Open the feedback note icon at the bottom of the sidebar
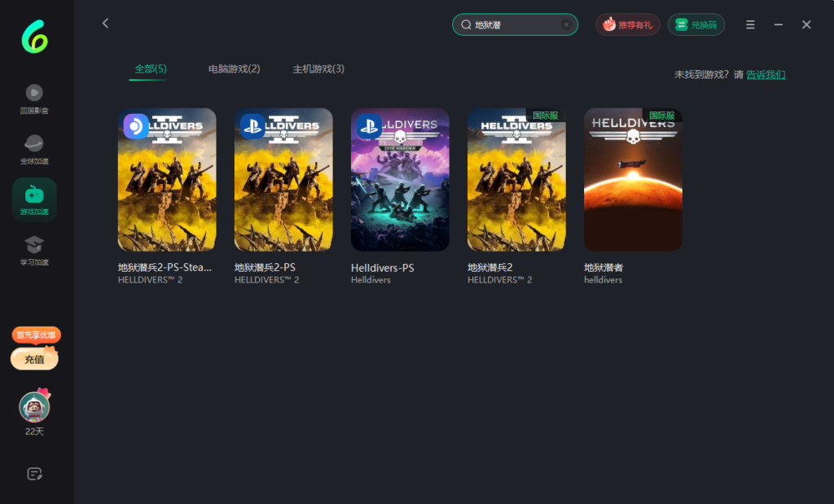Image resolution: width=834 pixels, height=504 pixels. click(x=34, y=474)
